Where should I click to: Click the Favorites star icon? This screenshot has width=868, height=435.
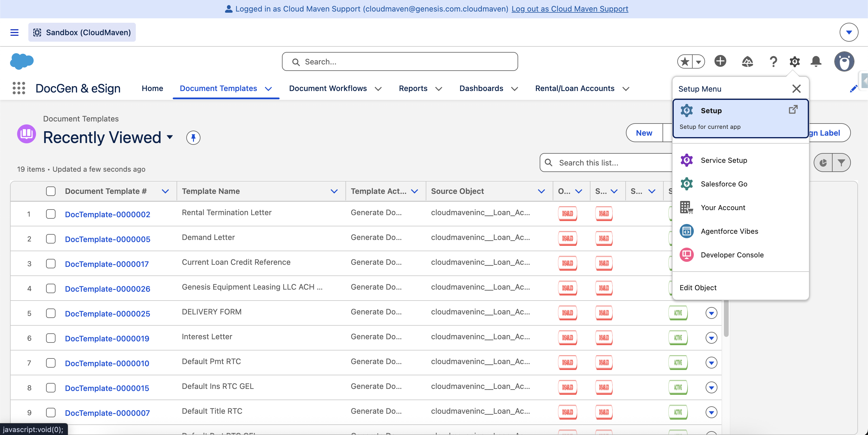tap(685, 61)
